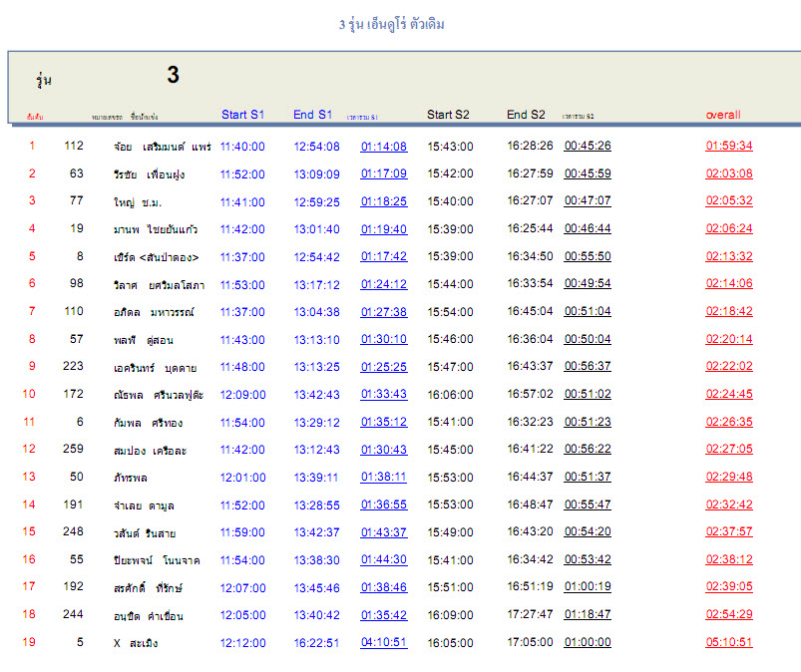
Task: Click the S2 total time 01:18:47
Action: pos(588,615)
